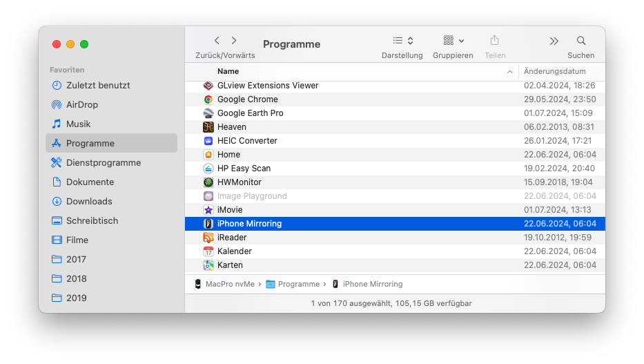Select the Kalender app icon

click(x=208, y=251)
